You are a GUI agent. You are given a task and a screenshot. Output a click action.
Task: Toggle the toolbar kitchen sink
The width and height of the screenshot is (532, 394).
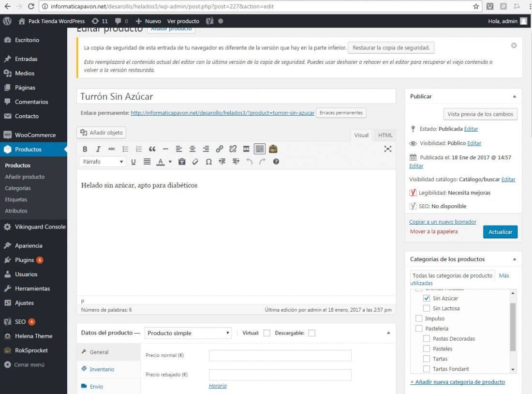(260, 149)
